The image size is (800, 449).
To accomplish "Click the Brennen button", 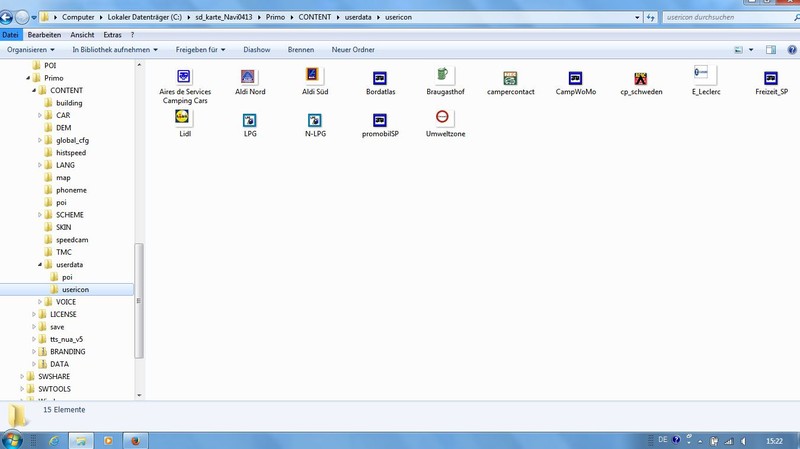I will coord(300,49).
